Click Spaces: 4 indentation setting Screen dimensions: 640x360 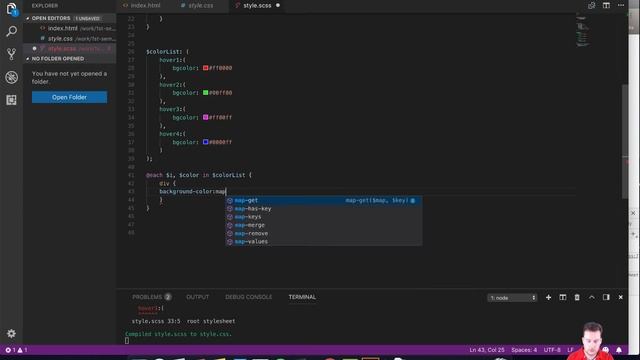[524, 350]
